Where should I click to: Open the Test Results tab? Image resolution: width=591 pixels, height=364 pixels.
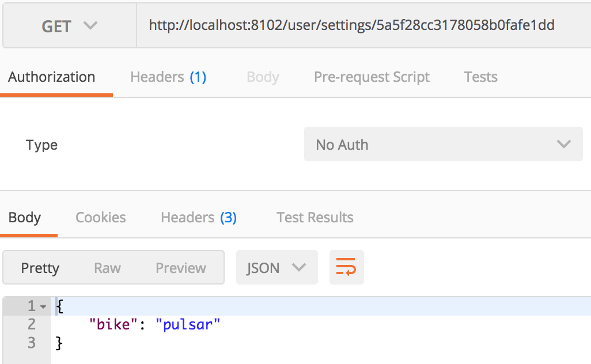pos(315,217)
